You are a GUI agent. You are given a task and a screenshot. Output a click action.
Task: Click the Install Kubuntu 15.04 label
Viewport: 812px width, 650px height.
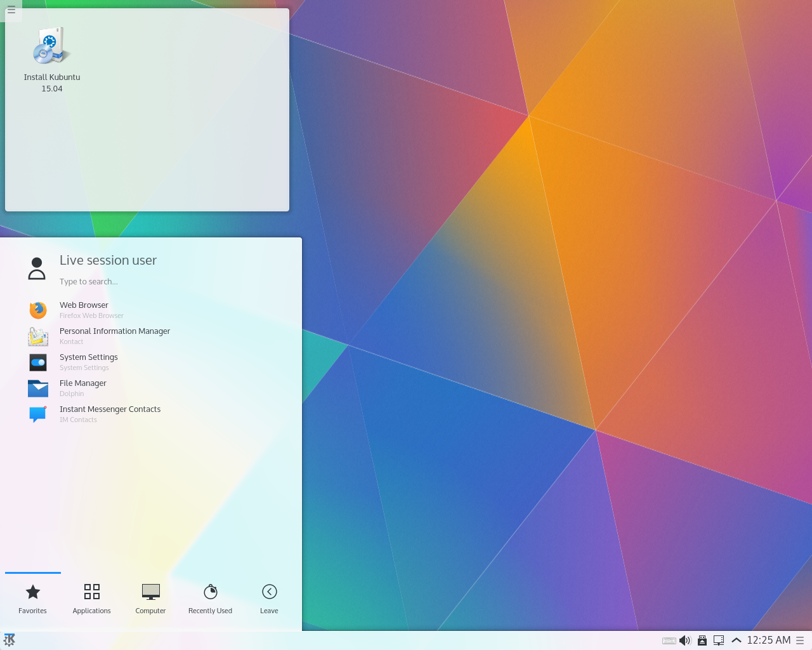pos(52,83)
